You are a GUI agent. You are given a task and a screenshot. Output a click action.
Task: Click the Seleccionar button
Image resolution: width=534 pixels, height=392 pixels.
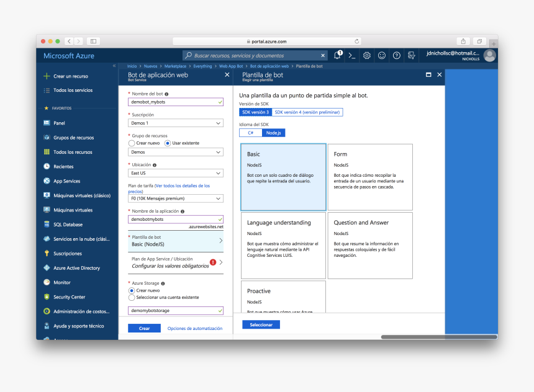[261, 324]
